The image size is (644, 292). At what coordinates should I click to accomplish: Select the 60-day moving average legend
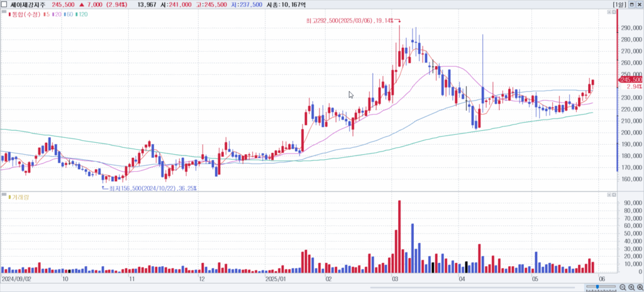[x=69, y=14]
